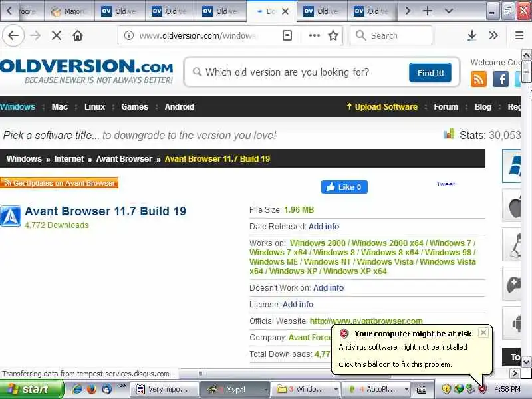Open the RSS feed orange icon
The height and width of the screenshot is (399, 532).
click(x=478, y=79)
